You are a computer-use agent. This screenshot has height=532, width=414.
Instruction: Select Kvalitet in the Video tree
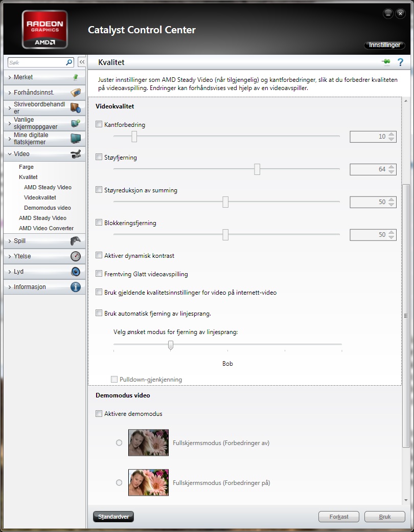click(28, 177)
